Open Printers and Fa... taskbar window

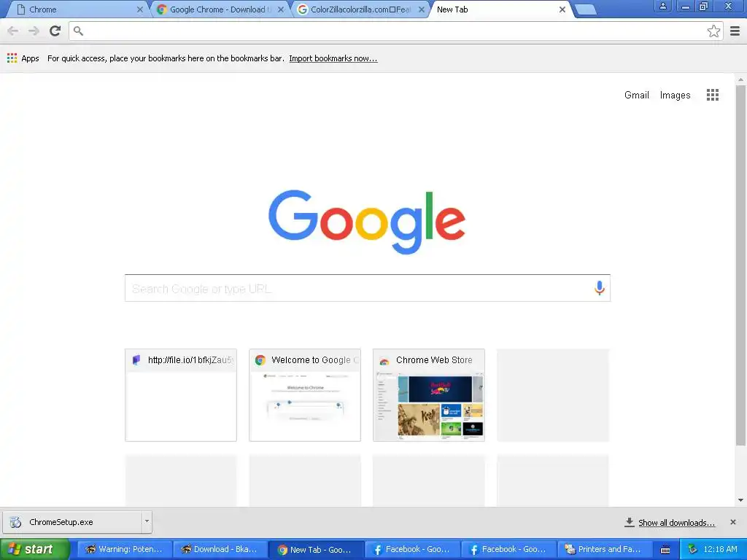click(604, 549)
